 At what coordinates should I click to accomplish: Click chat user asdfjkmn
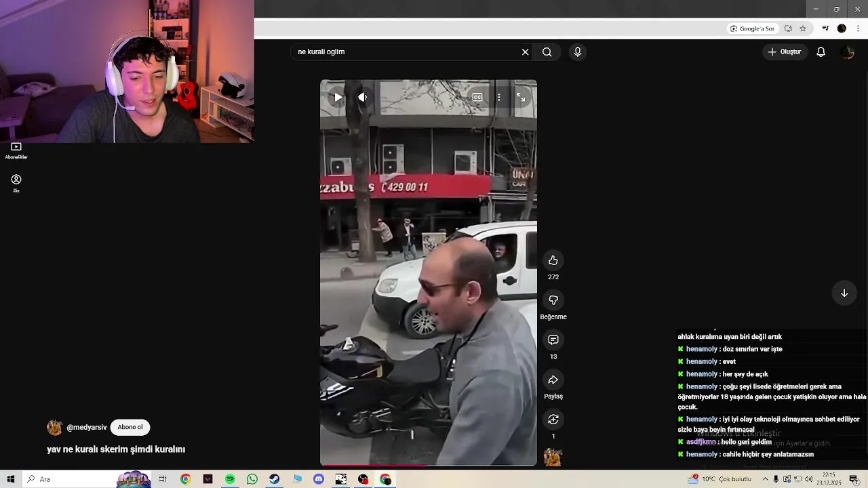tap(701, 442)
